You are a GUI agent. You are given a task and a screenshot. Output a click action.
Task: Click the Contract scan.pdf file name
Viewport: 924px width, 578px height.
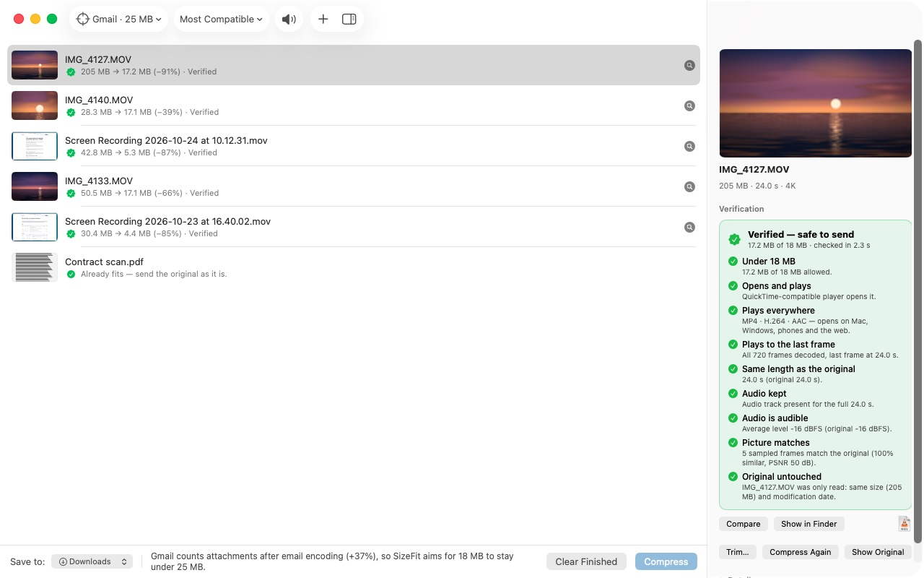point(104,262)
